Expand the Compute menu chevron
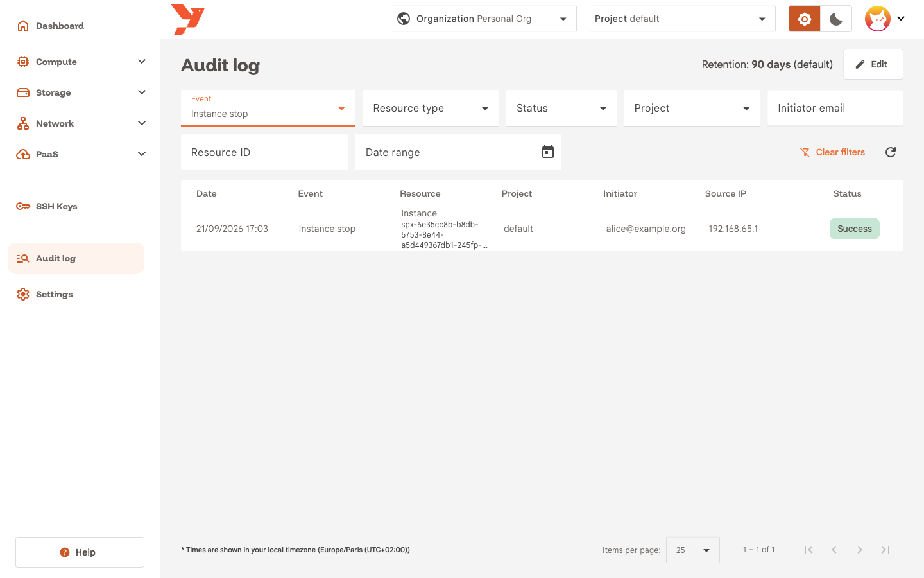 point(142,62)
